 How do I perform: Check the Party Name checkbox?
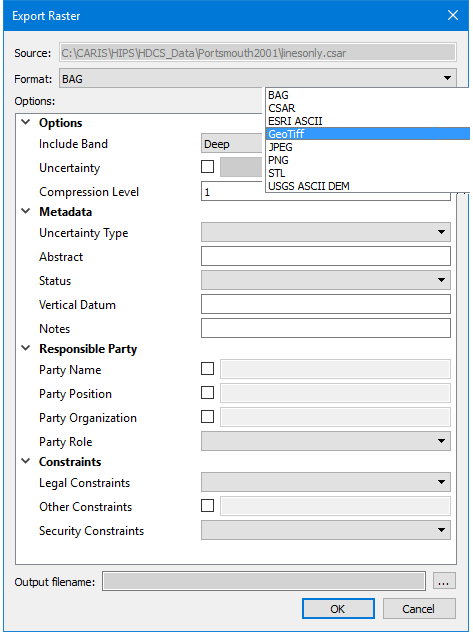[207, 369]
